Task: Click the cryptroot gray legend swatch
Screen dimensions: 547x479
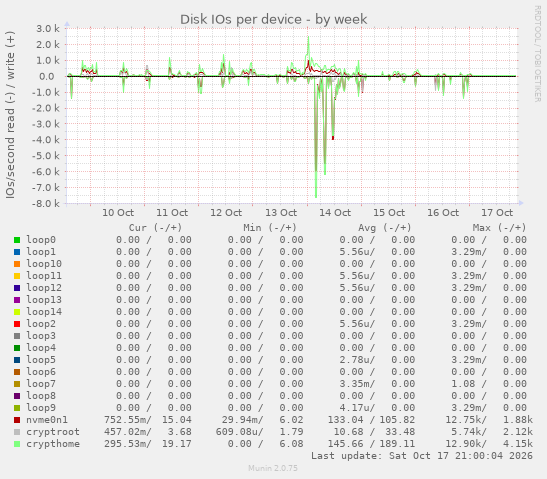Action: click(x=17, y=432)
